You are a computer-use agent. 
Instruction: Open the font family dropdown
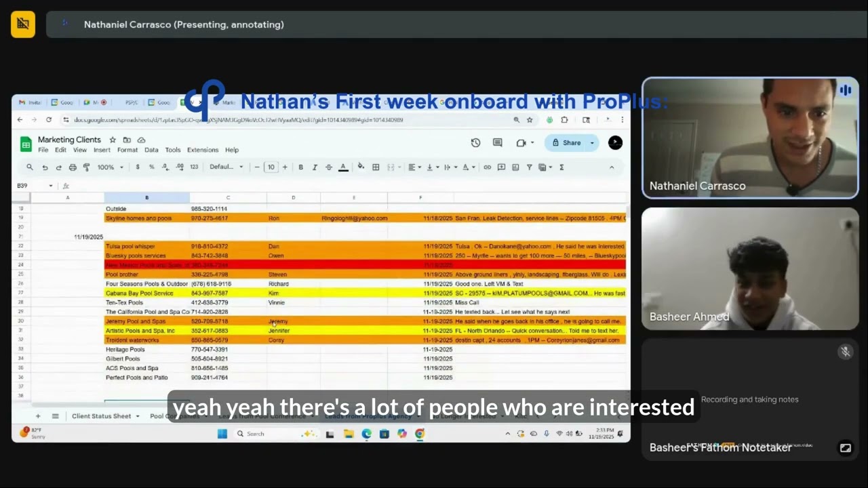click(226, 167)
